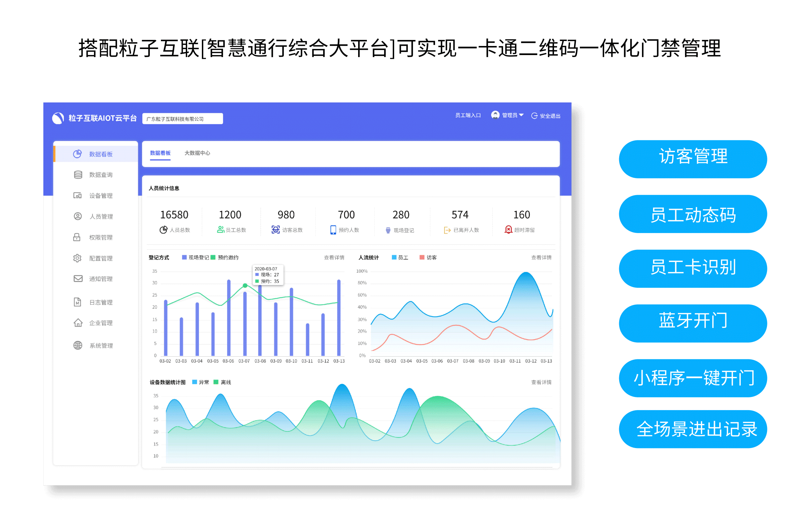Click the 员工总数 people icon
Image resolution: width=812 pixels, height=531 pixels.
[221, 229]
